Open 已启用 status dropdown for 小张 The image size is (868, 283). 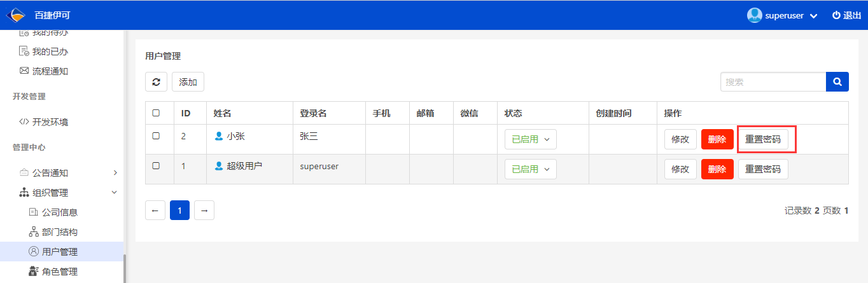tap(530, 139)
